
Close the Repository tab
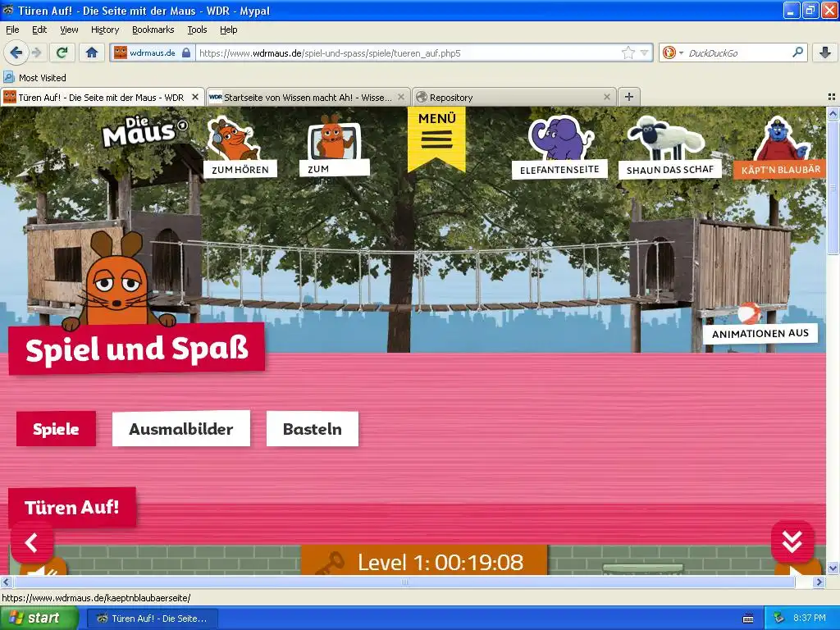[x=607, y=97]
